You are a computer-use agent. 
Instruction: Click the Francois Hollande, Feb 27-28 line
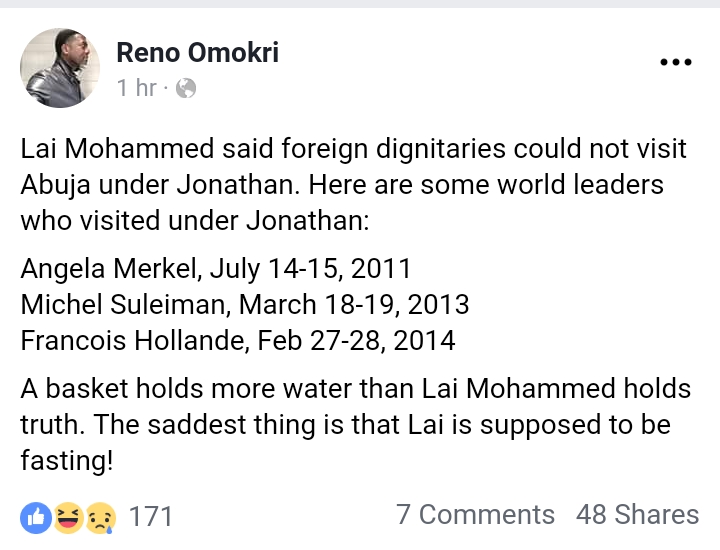(x=238, y=340)
